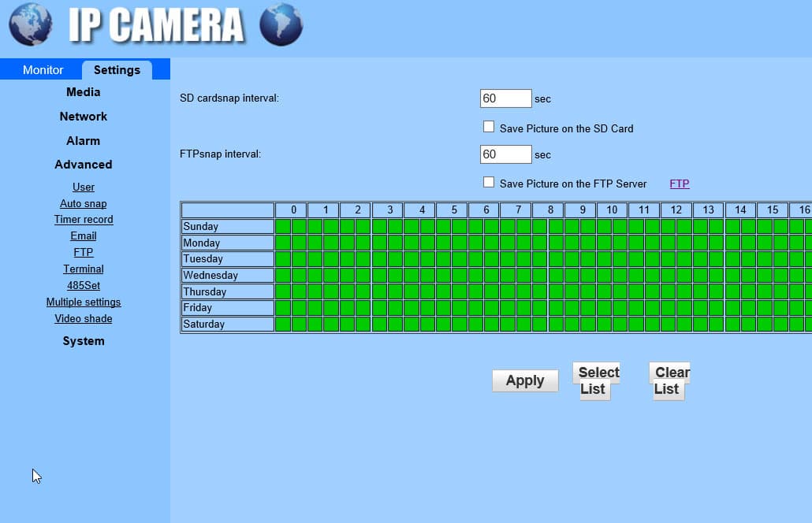Click the Sunday row label

click(227, 227)
